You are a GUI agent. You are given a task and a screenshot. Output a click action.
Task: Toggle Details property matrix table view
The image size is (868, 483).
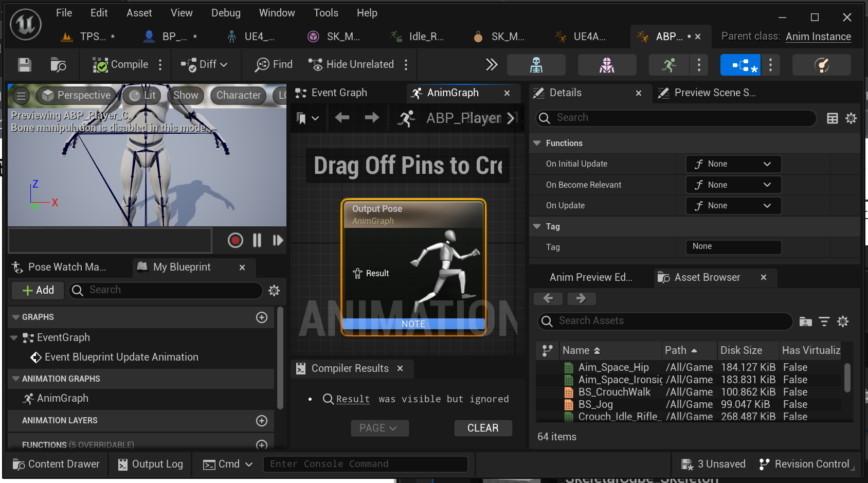pos(832,118)
